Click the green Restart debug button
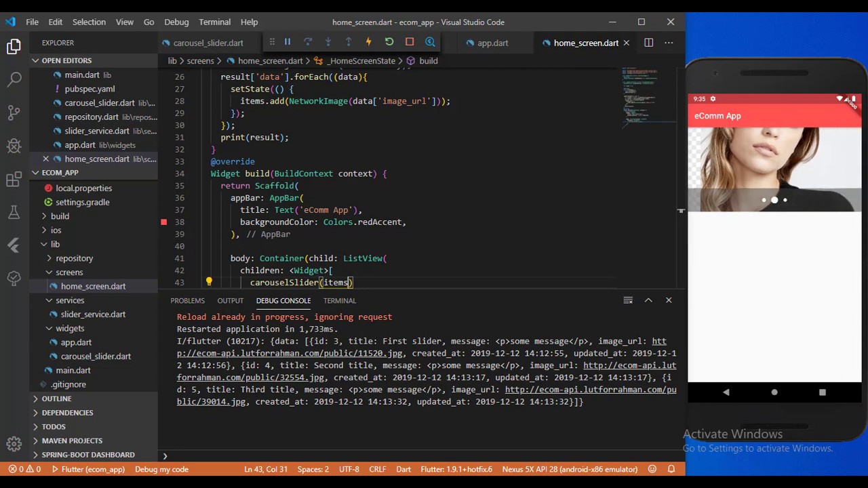Viewport: 868px width, 488px height. (389, 42)
